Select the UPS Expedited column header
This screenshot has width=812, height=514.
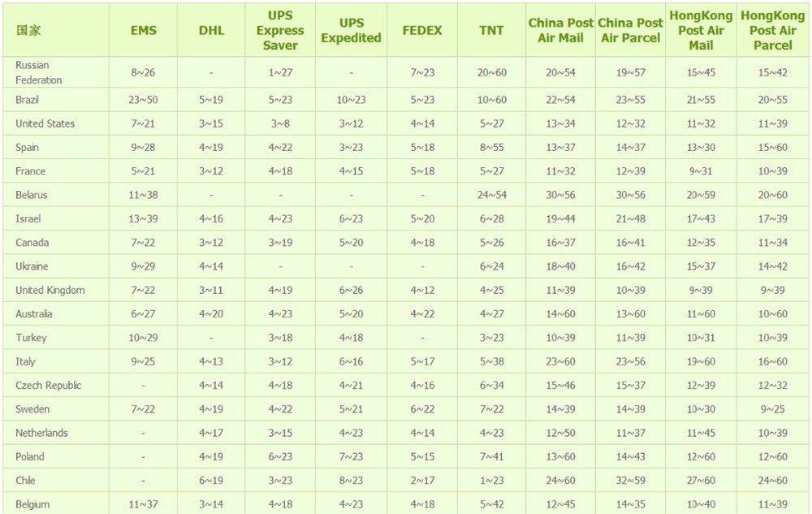tap(351, 31)
